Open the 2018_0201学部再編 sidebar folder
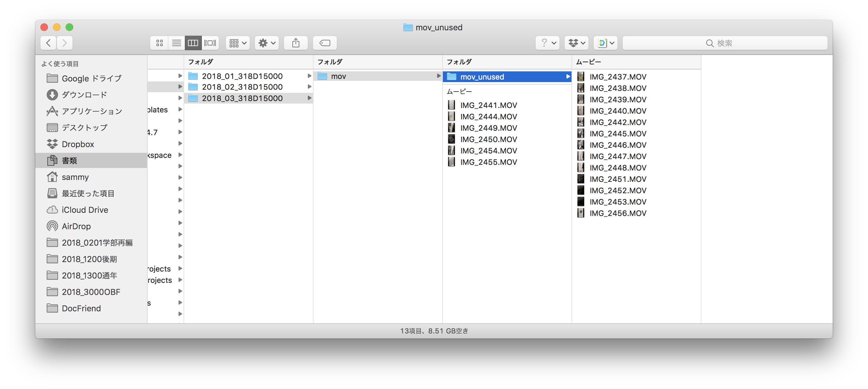The width and height of the screenshot is (868, 389). click(91, 242)
